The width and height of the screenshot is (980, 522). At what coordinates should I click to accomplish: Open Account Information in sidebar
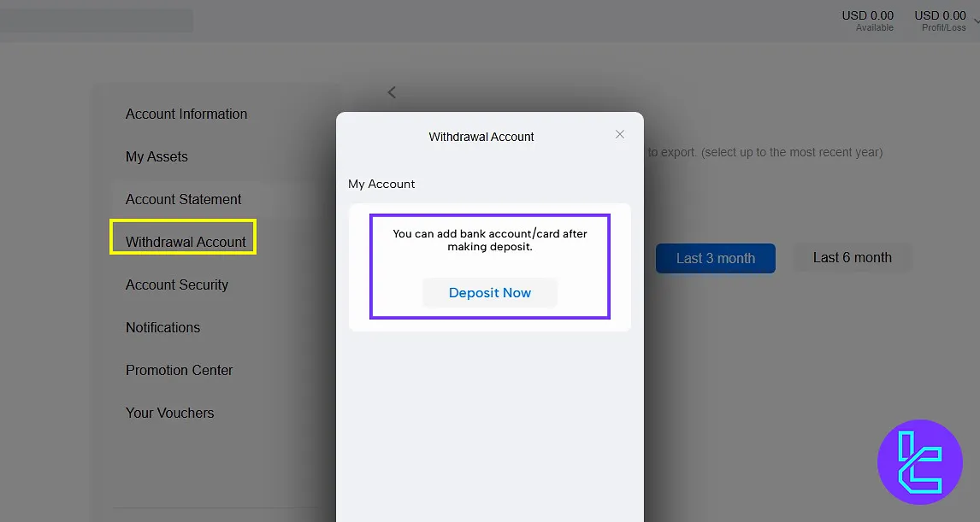[186, 114]
